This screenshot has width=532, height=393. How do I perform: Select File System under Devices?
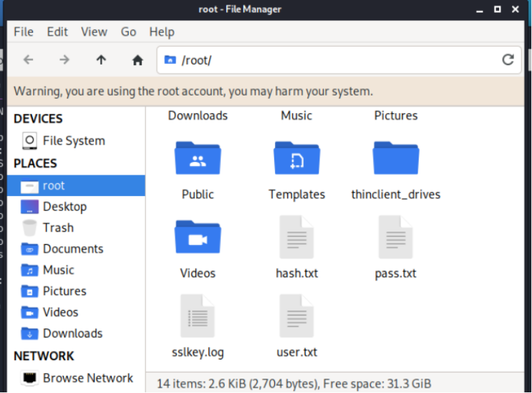[x=73, y=141]
